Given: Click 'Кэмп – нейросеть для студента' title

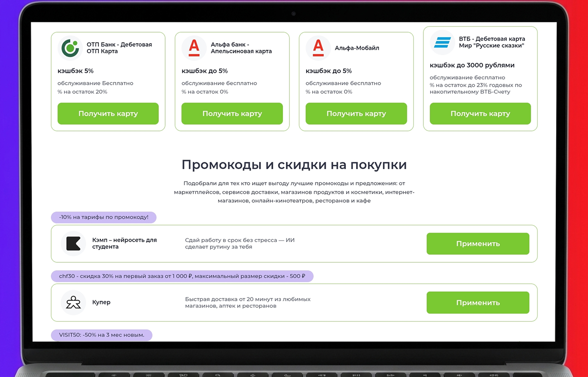Looking at the screenshot, I should (124, 243).
